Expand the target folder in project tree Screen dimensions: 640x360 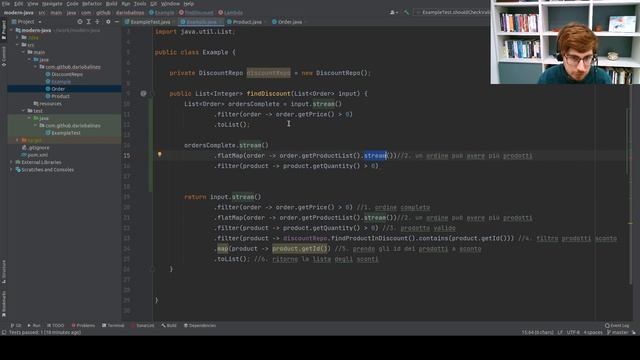18,140
